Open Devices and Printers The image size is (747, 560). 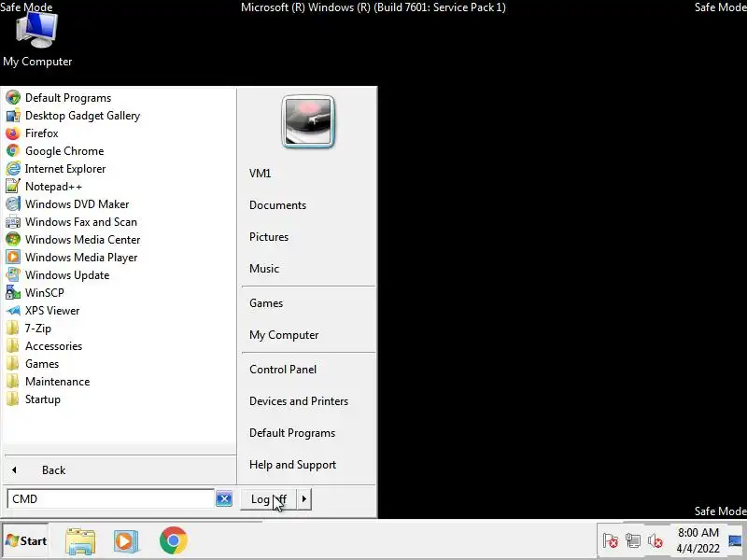point(299,401)
